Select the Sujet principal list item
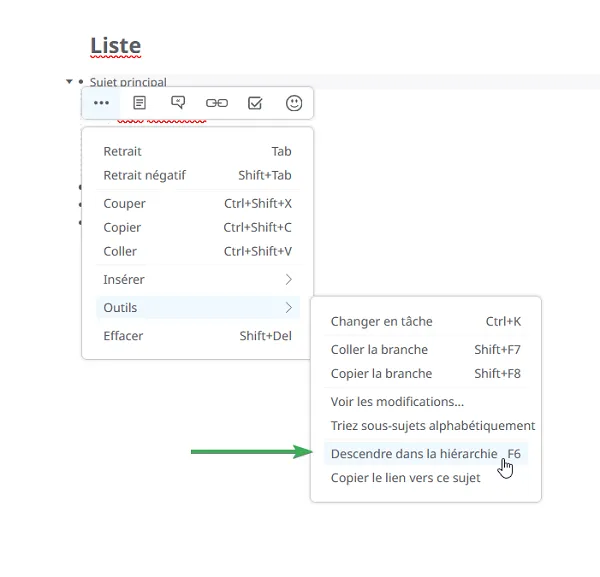The image size is (600, 577). (x=128, y=82)
